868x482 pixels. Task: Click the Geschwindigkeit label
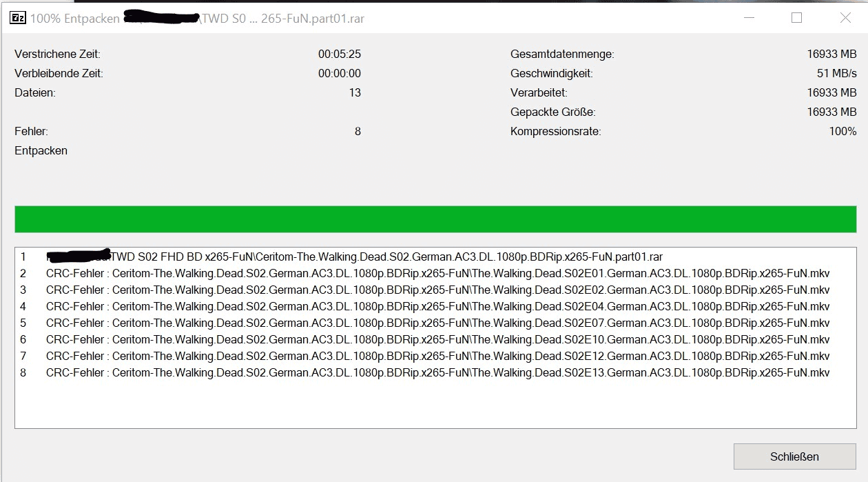tap(552, 73)
